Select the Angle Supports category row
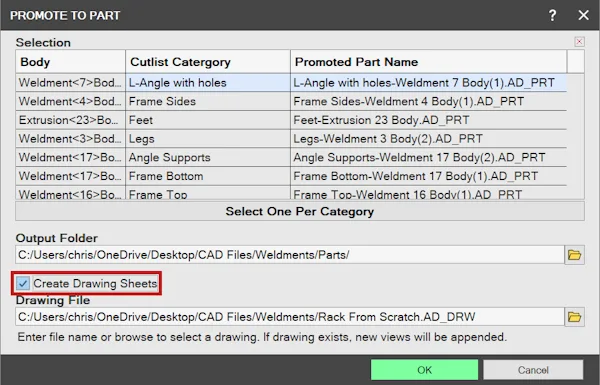Screen dimensions: 600x385 point(291,157)
